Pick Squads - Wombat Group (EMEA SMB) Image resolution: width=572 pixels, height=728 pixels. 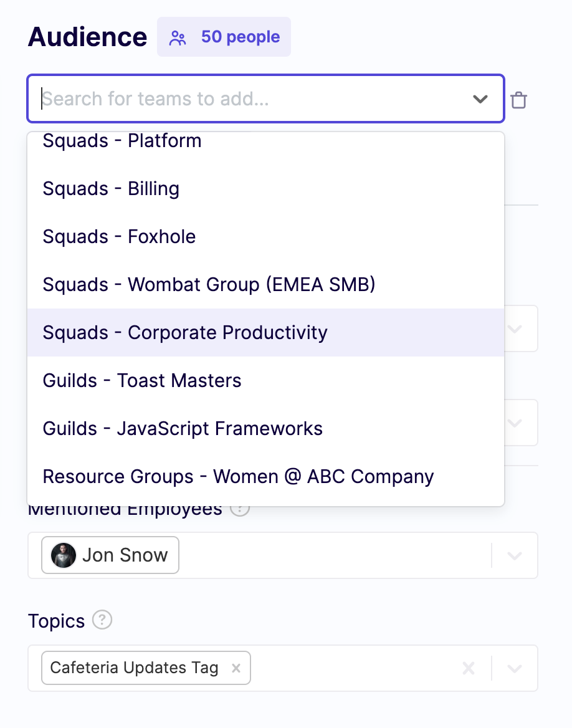209,285
